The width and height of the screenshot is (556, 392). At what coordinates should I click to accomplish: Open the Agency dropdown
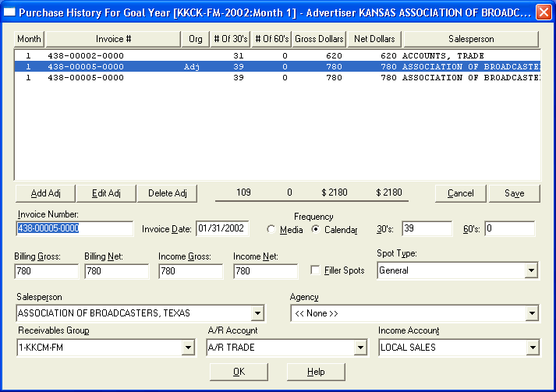532,313
